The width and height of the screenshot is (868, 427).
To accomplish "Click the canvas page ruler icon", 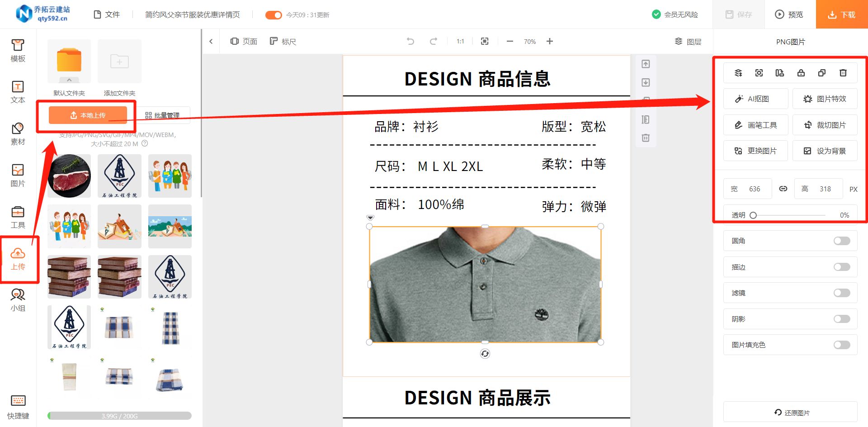I will point(646,119).
